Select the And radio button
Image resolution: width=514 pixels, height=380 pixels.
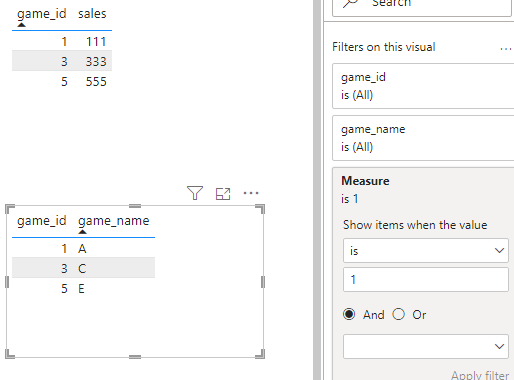[x=349, y=314]
